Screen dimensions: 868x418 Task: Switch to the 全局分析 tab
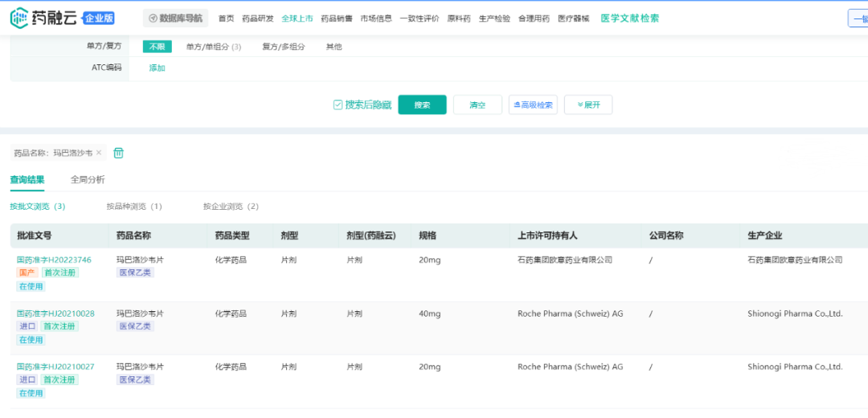pyautogui.click(x=88, y=179)
